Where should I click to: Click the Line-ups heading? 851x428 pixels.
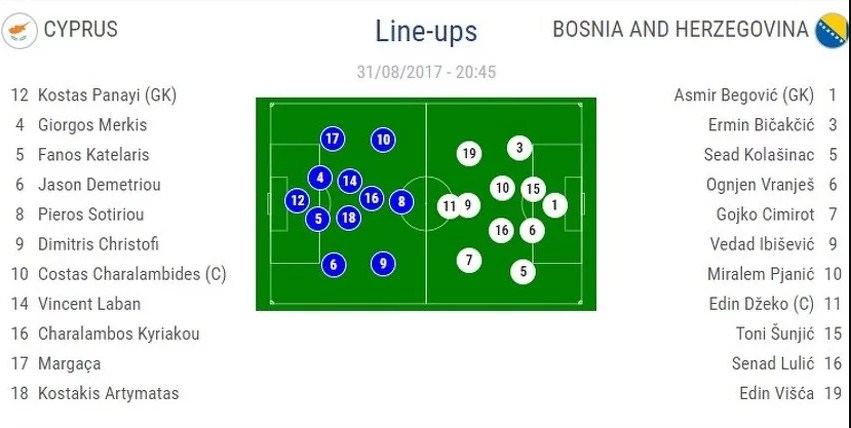click(426, 31)
